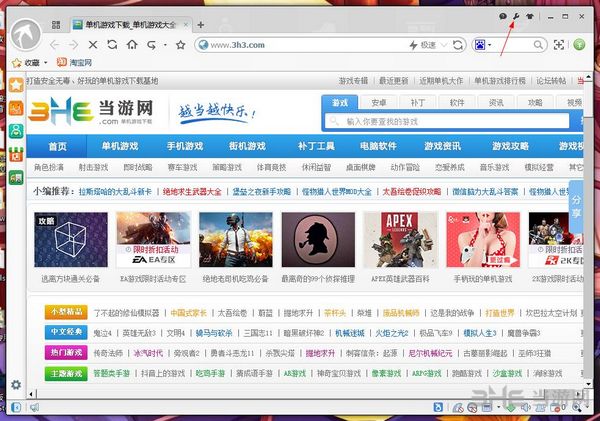Open the 角色扮演 category link
The width and height of the screenshot is (600, 421).
point(49,167)
